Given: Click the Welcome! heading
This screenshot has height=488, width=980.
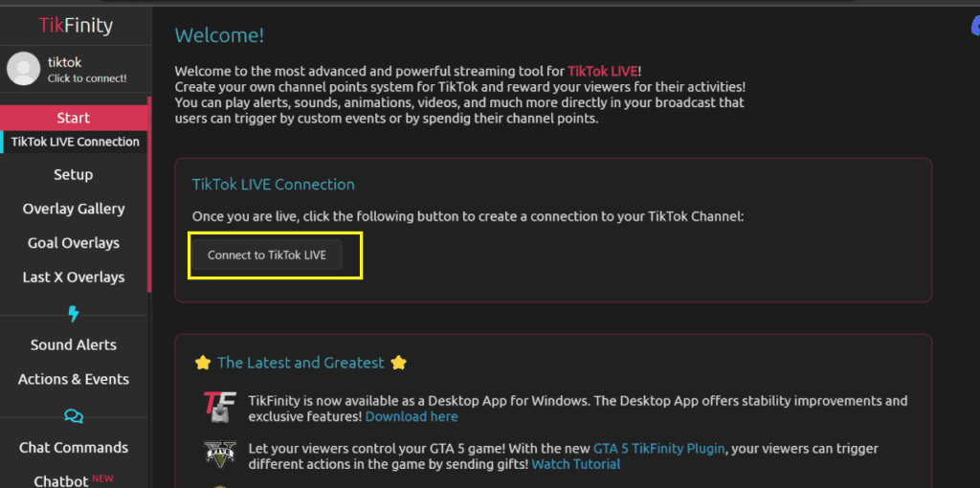Looking at the screenshot, I should coord(219,35).
